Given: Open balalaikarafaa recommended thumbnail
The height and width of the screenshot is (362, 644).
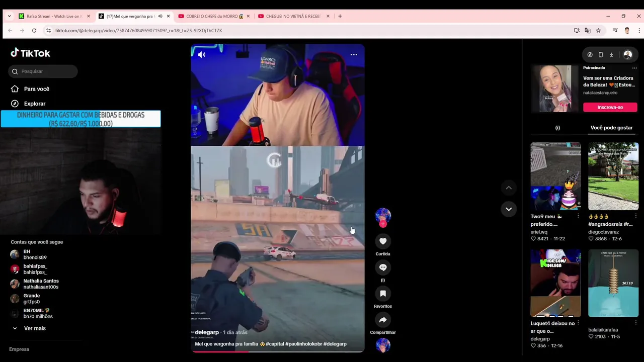Looking at the screenshot, I should coord(613,283).
